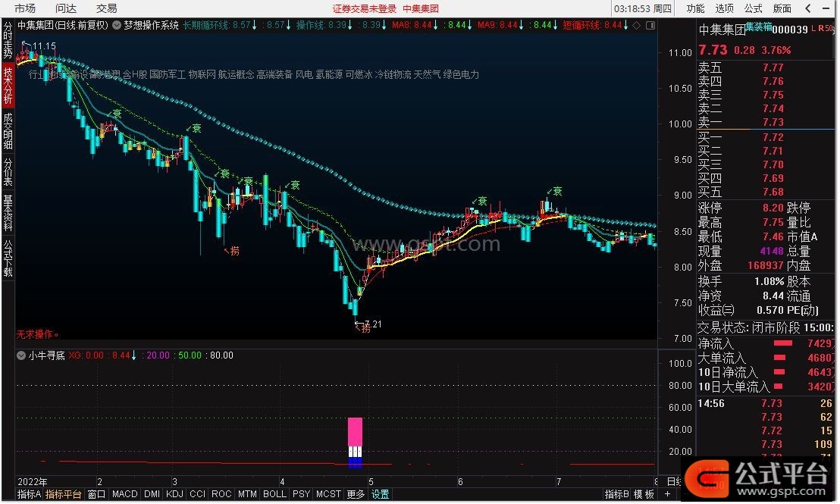Click the 集装箱 sector tag
The image size is (840, 504).
pyautogui.click(x=759, y=27)
